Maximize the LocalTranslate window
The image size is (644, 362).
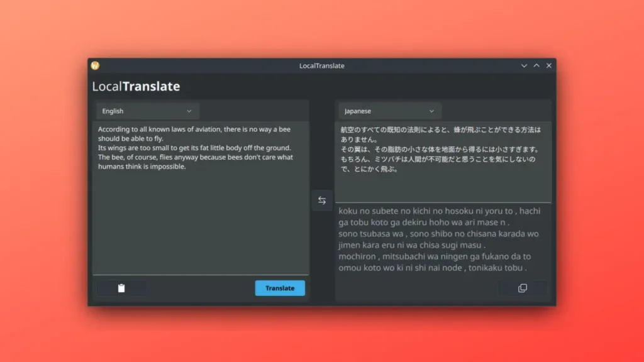coord(536,65)
